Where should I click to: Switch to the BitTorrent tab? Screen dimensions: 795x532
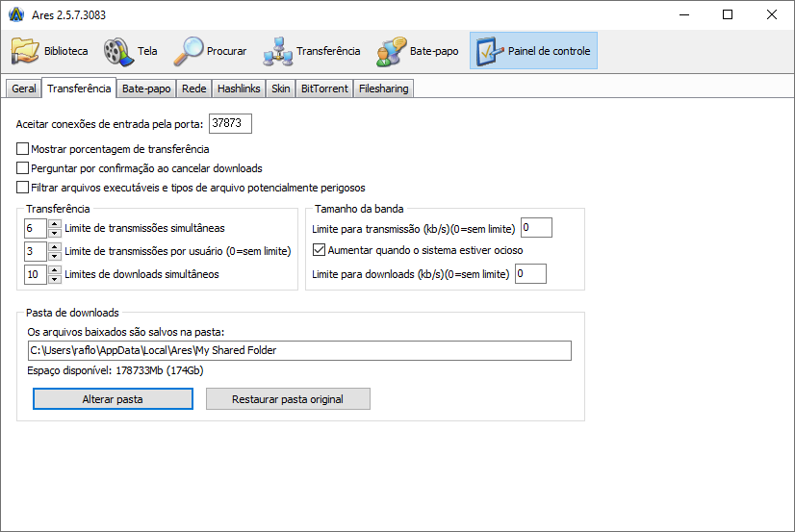click(x=324, y=89)
